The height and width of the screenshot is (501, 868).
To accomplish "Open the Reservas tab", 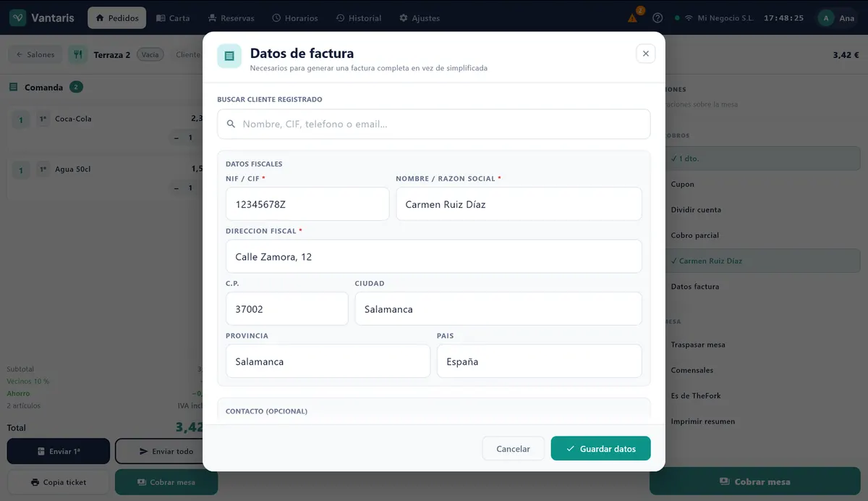I will (x=231, y=18).
